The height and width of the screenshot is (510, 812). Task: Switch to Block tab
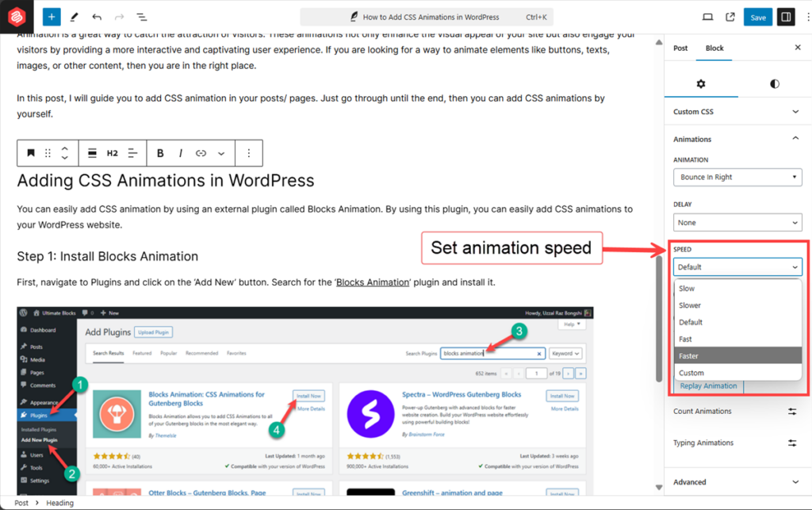click(x=714, y=48)
